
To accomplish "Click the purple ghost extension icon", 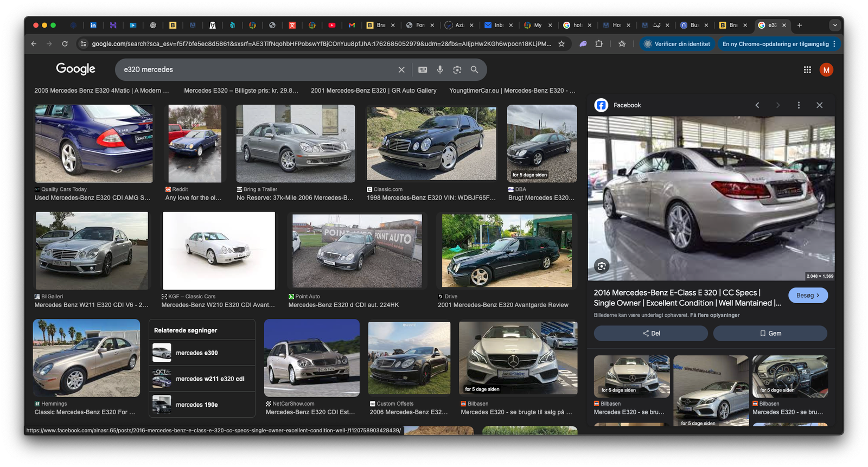I will point(583,44).
